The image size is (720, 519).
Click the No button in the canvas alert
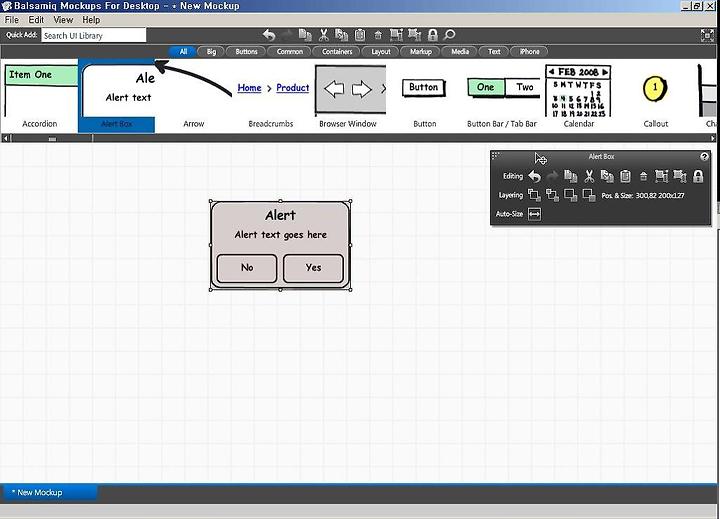247,268
